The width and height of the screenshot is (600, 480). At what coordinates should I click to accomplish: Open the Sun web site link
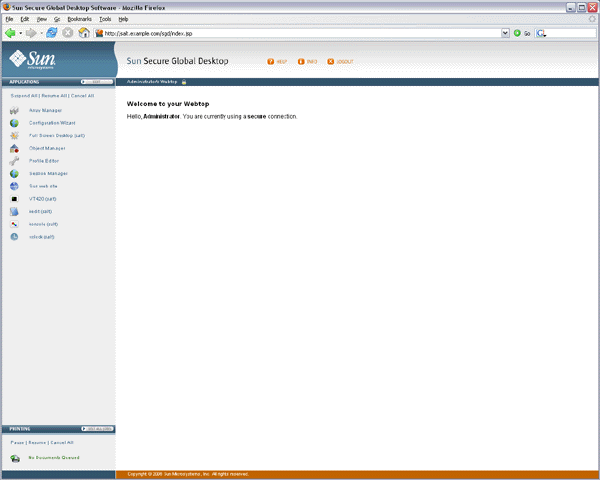tap(43, 186)
